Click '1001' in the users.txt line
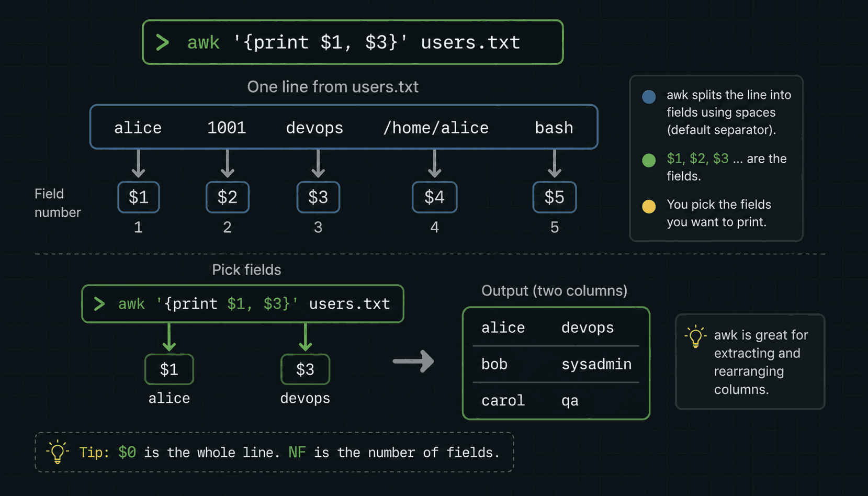 (x=227, y=128)
